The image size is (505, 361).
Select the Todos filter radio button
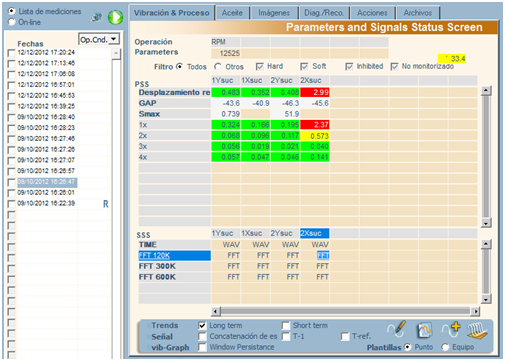[179, 66]
